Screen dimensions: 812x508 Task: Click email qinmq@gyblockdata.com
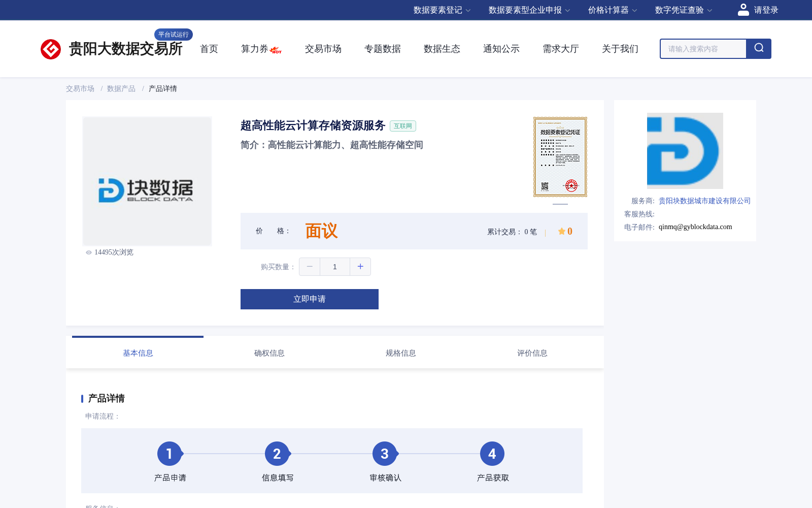[695, 227]
